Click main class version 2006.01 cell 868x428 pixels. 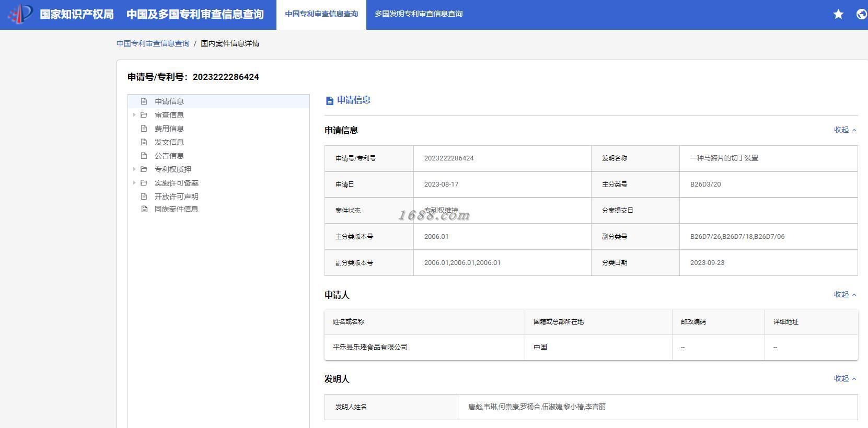coord(502,237)
